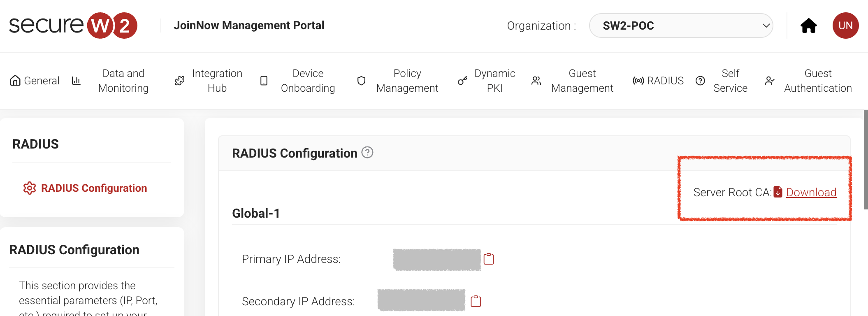Open the RADIUS menu

click(x=665, y=81)
